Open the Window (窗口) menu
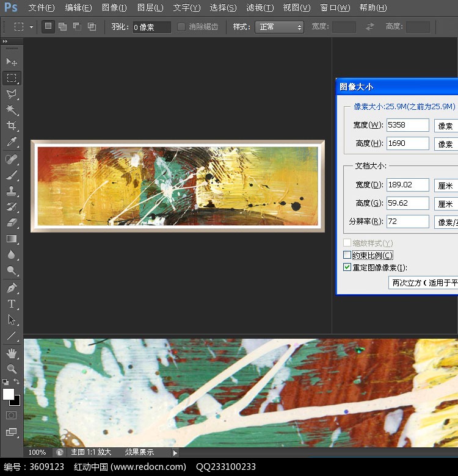This screenshot has height=476, width=458. tap(335, 7)
